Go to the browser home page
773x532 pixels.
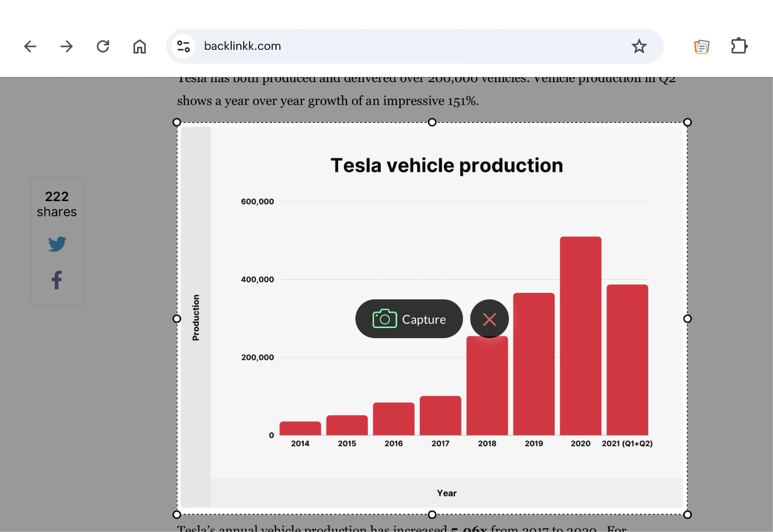(x=139, y=46)
